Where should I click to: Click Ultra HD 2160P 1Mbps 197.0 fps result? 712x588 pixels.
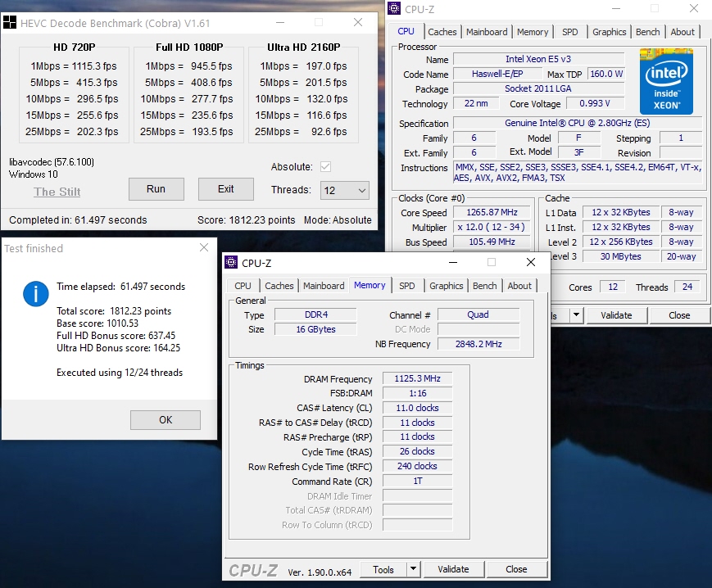coord(303,66)
